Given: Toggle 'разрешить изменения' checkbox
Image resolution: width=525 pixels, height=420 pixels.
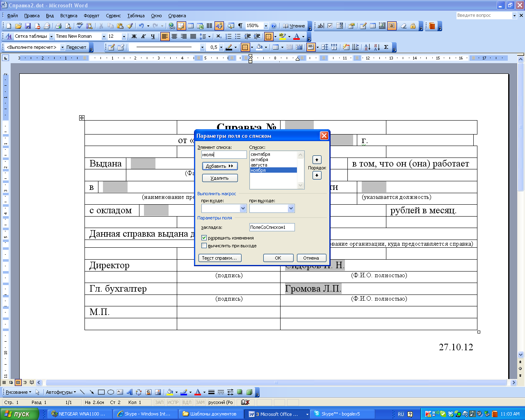Looking at the screenshot, I should tap(204, 238).
